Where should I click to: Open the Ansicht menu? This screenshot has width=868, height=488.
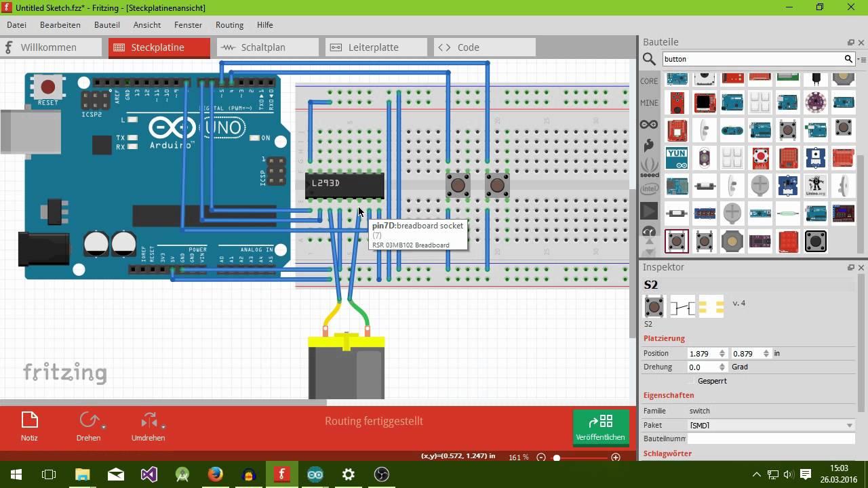click(147, 24)
